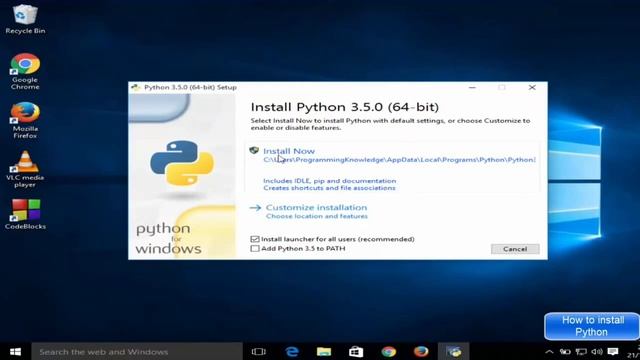Click the battery tray icon
The height and width of the screenshot is (360, 640).
(x=565, y=351)
